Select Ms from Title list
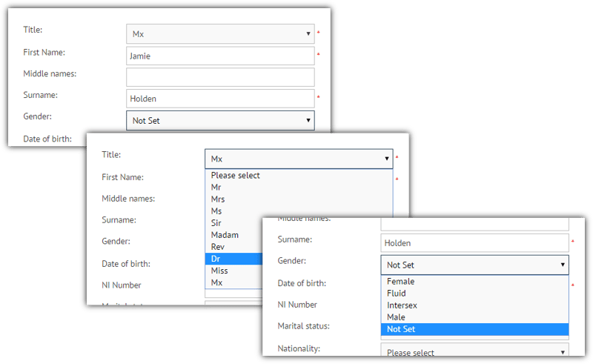This screenshot has height=364, width=593. [299, 211]
